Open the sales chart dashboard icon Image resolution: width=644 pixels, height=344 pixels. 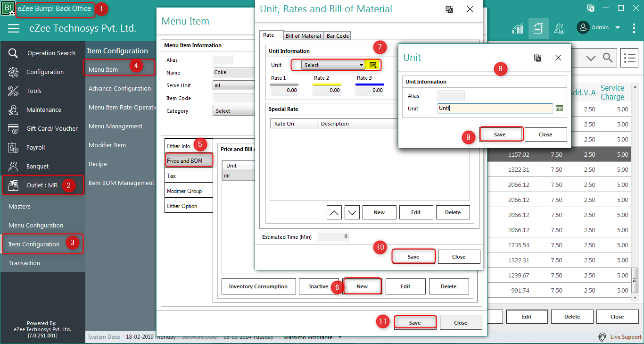click(518, 28)
